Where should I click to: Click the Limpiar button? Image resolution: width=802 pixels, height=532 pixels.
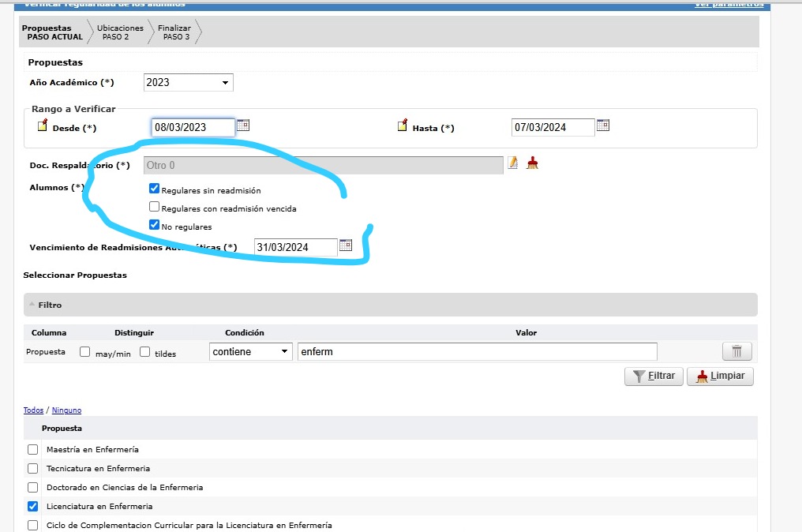720,376
